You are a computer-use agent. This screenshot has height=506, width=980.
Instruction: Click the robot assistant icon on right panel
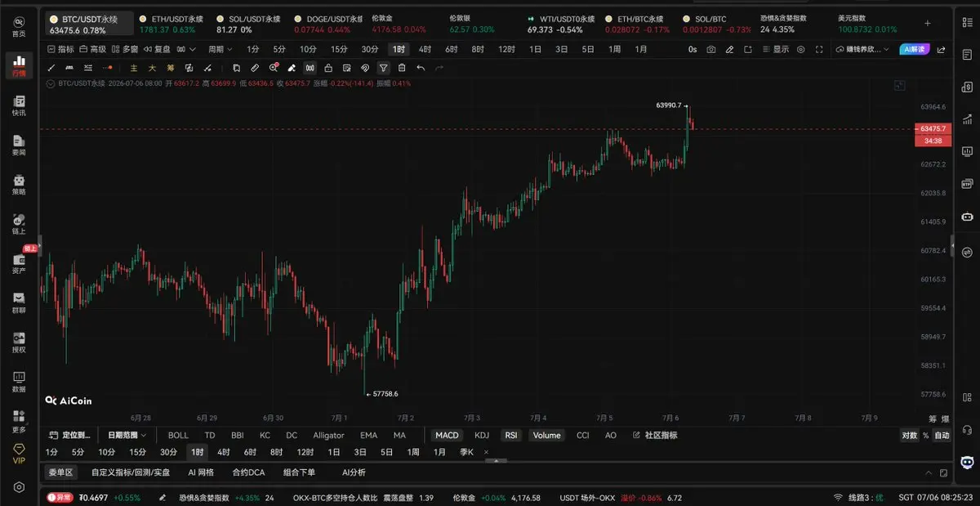tap(968, 217)
